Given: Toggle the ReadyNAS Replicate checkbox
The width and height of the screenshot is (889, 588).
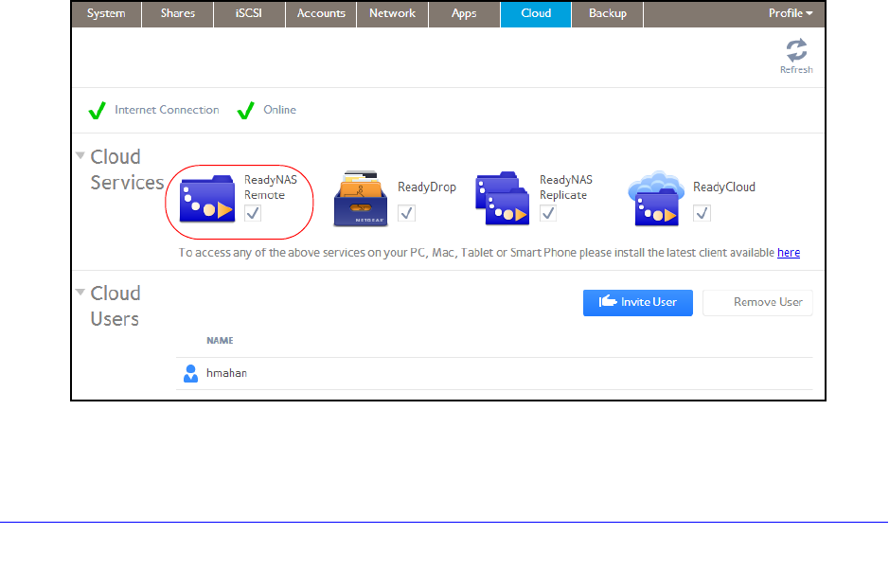Looking at the screenshot, I should (548, 214).
